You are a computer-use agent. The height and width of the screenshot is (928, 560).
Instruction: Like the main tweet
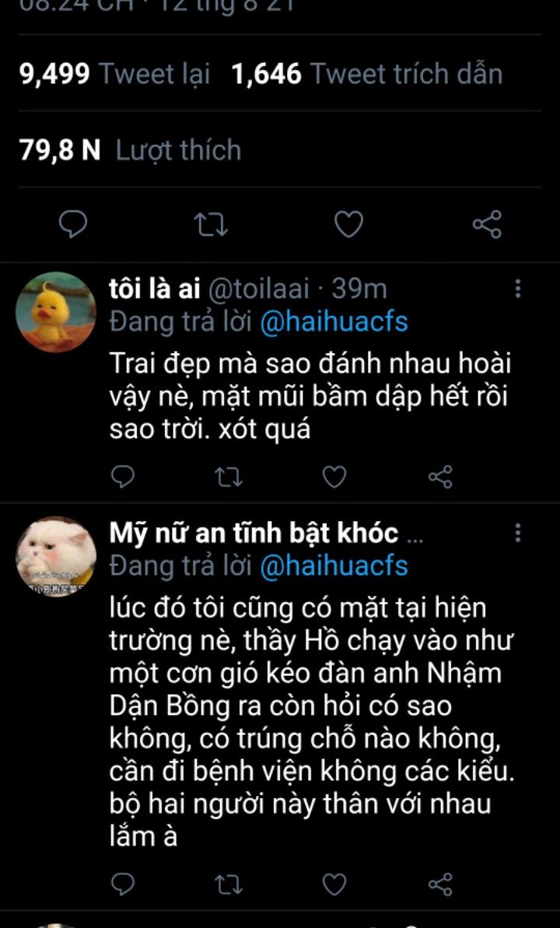[348, 225]
